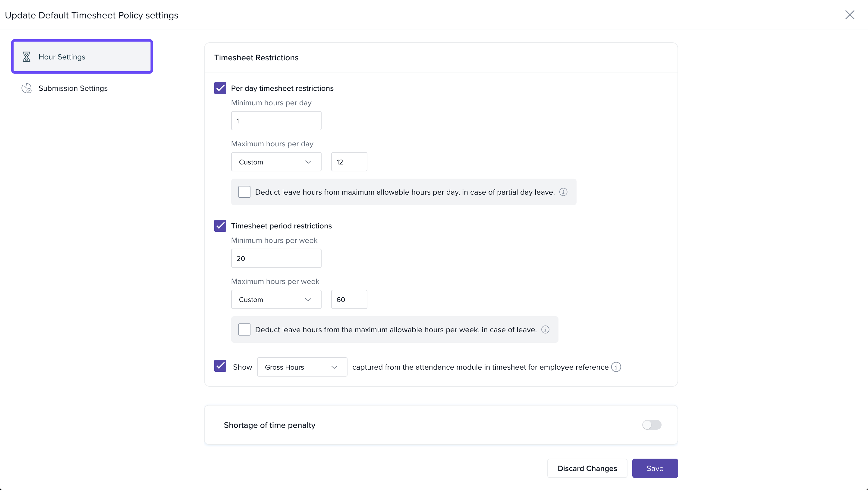868x490 pixels.
Task: Uncheck Timesheet period restrictions
Action: pyautogui.click(x=220, y=226)
